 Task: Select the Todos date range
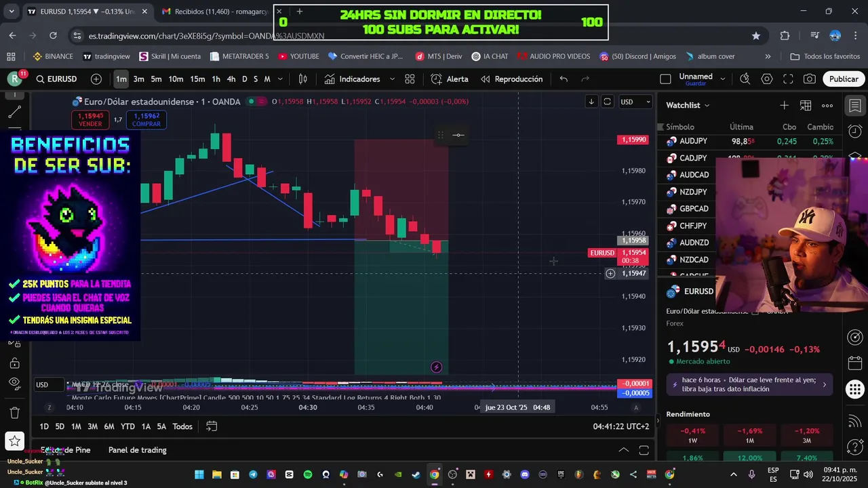click(182, 426)
